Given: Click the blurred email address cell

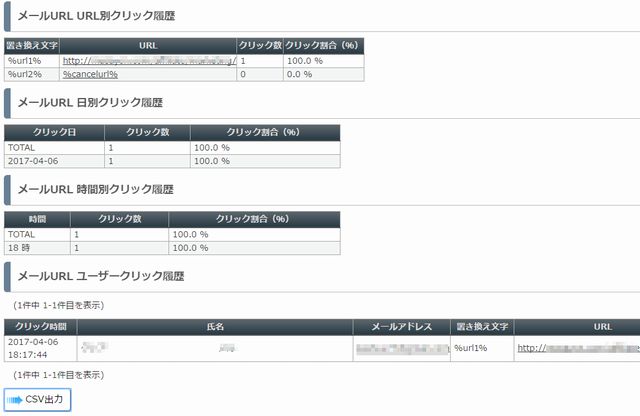Looking at the screenshot, I should click(x=402, y=348).
